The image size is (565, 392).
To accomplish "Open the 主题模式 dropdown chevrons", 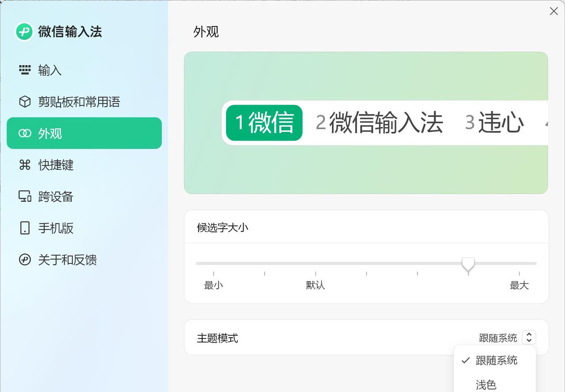I will click(x=528, y=337).
